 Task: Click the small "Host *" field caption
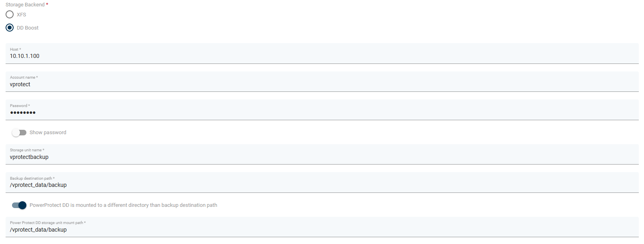15,50
